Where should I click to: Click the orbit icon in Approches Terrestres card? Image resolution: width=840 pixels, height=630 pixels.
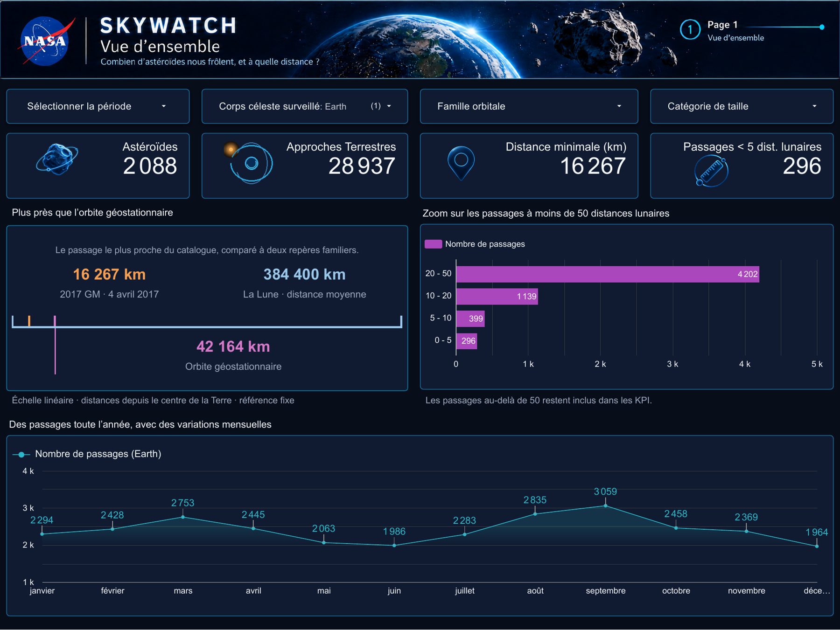[x=248, y=163]
